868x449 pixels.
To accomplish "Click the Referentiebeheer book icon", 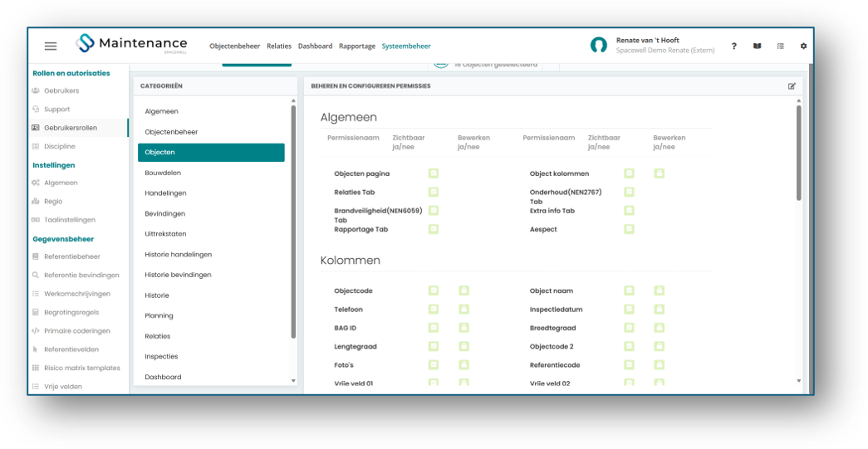I will point(36,256).
